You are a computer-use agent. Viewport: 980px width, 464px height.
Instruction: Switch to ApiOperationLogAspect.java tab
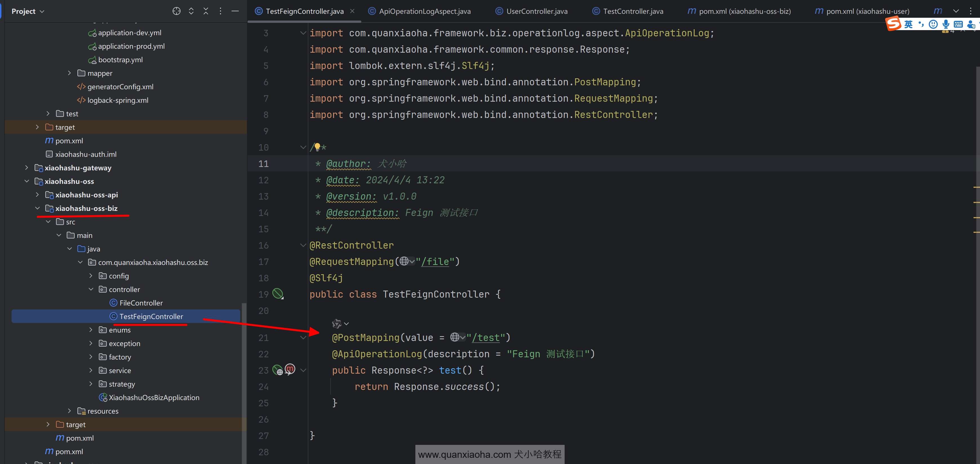424,11
